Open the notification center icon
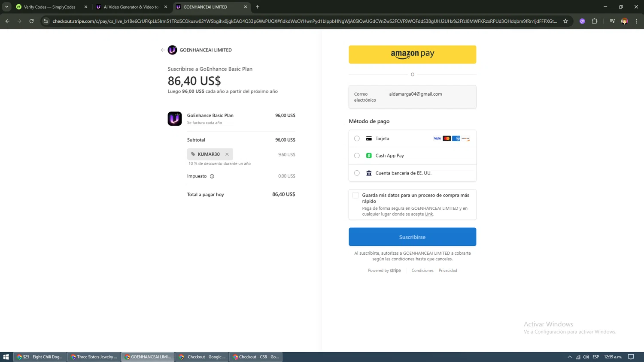This screenshot has width=644, height=362. tap(631, 357)
